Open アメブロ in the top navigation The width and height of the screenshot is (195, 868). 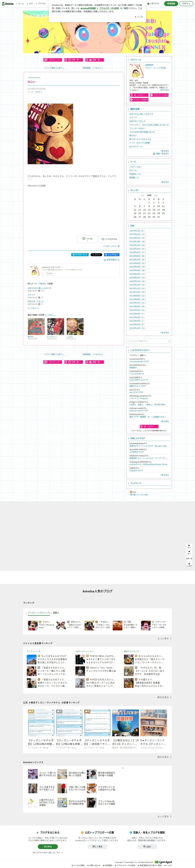pos(41,4)
